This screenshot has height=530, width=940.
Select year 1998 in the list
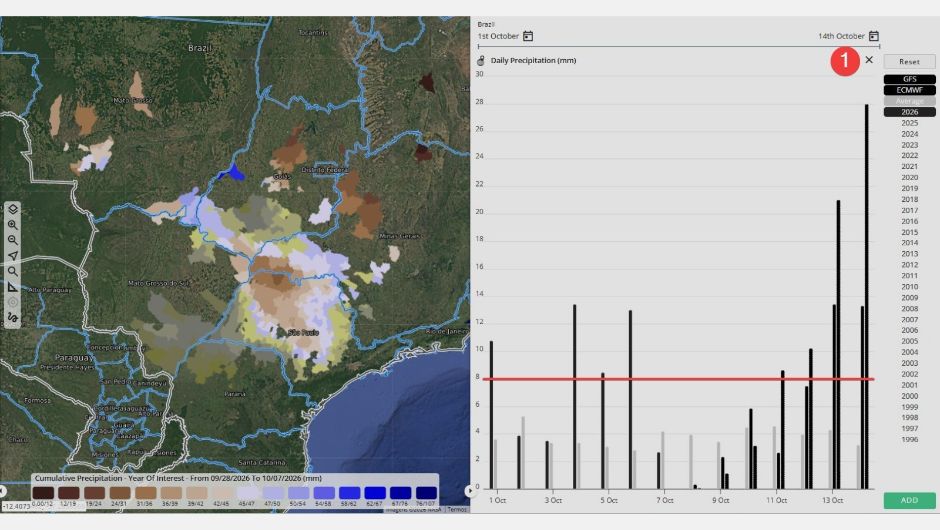(x=909, y=417)
